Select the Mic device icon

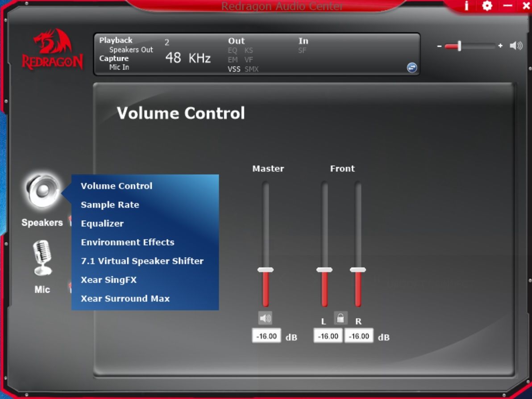pyautogui.click(x=42, y=258)
